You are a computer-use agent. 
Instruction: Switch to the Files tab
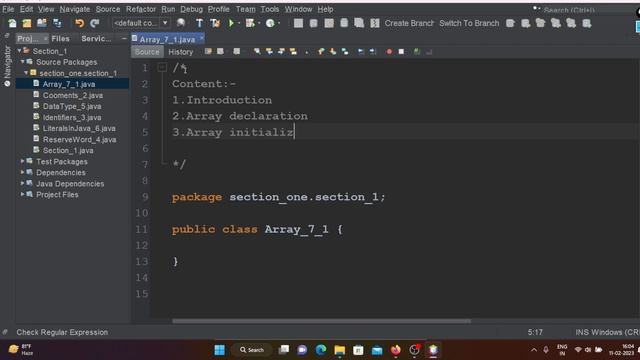pos(60,38)
